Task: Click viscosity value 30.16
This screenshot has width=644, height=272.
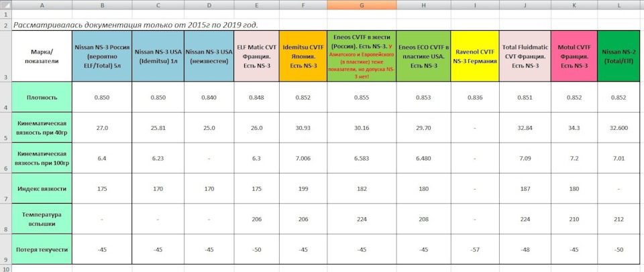Action: click(x=362, y=127)
